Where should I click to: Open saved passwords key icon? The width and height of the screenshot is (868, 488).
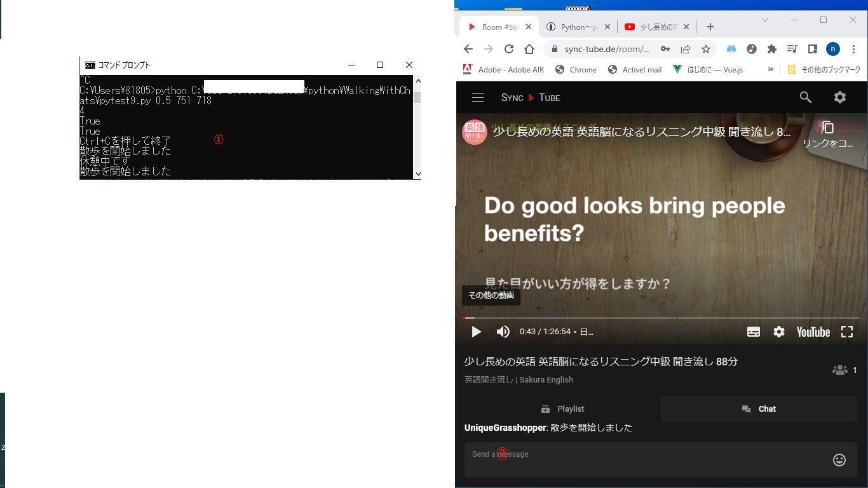(x=665, y=49)
